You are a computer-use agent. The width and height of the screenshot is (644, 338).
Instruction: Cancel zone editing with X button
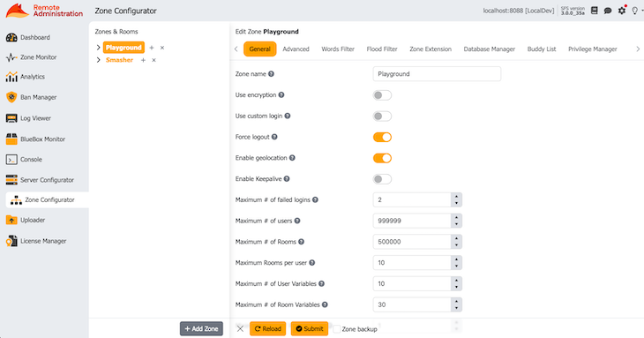[x=240, y=328]
